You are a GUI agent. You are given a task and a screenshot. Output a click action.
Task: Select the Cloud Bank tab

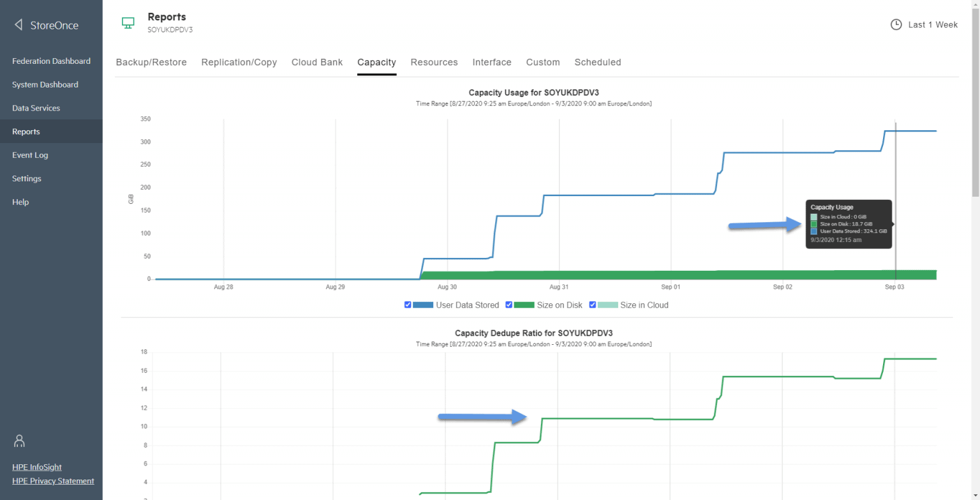tap(317, 62)
